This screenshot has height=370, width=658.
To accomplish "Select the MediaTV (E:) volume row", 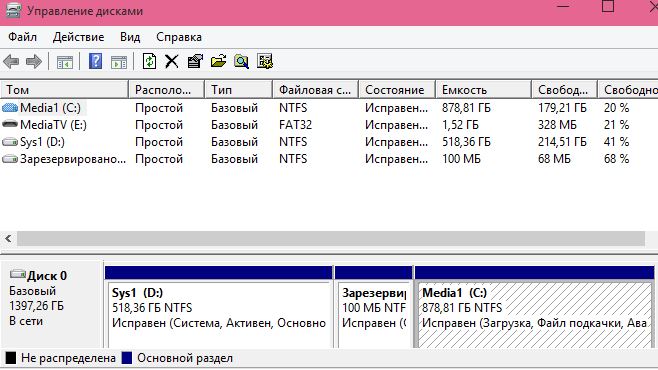I will pos(329,125).
